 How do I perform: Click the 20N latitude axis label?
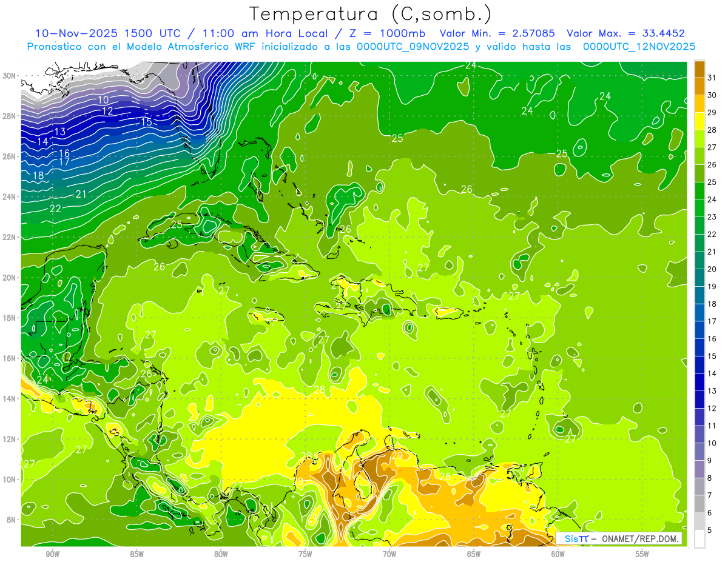point(9,278)
